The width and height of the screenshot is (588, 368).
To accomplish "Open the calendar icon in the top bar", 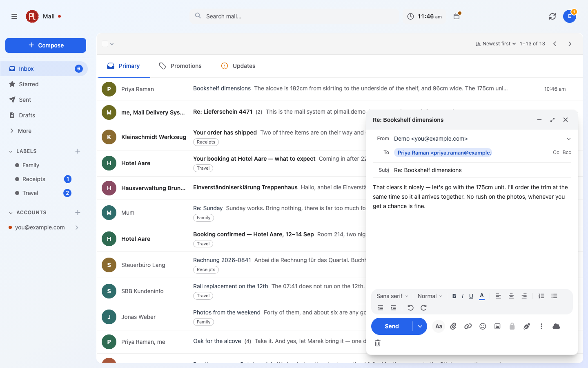I will tap(457, 16).
